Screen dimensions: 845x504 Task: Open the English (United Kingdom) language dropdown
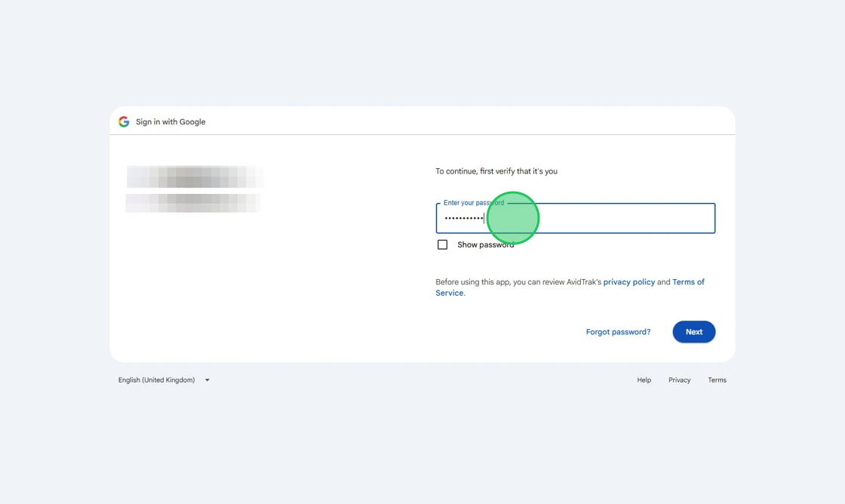click(x=157, y=380)
